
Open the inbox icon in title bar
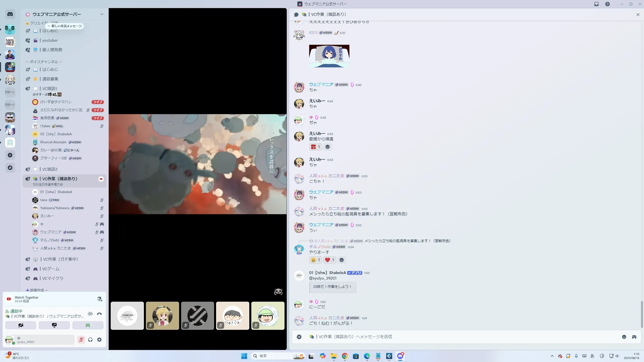596,4
